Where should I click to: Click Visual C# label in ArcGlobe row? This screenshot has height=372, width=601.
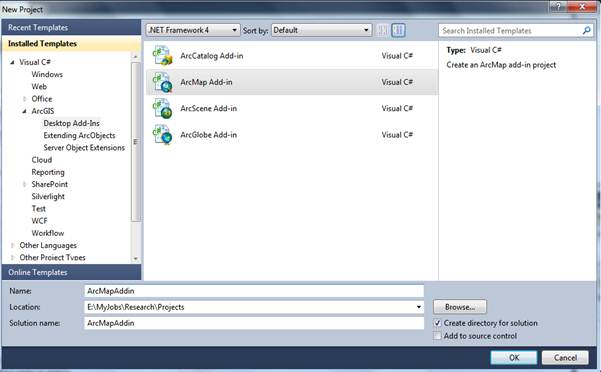pos(397,135)
